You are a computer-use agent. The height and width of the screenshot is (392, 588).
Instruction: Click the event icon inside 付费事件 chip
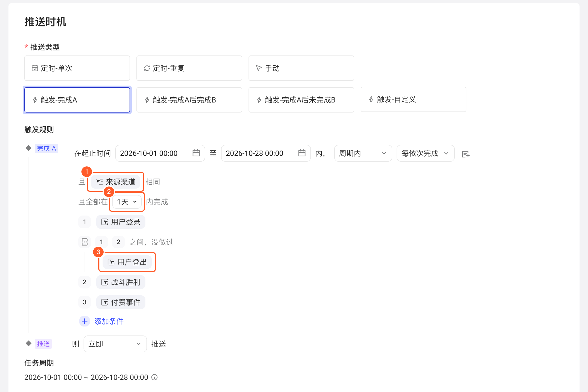105,302
